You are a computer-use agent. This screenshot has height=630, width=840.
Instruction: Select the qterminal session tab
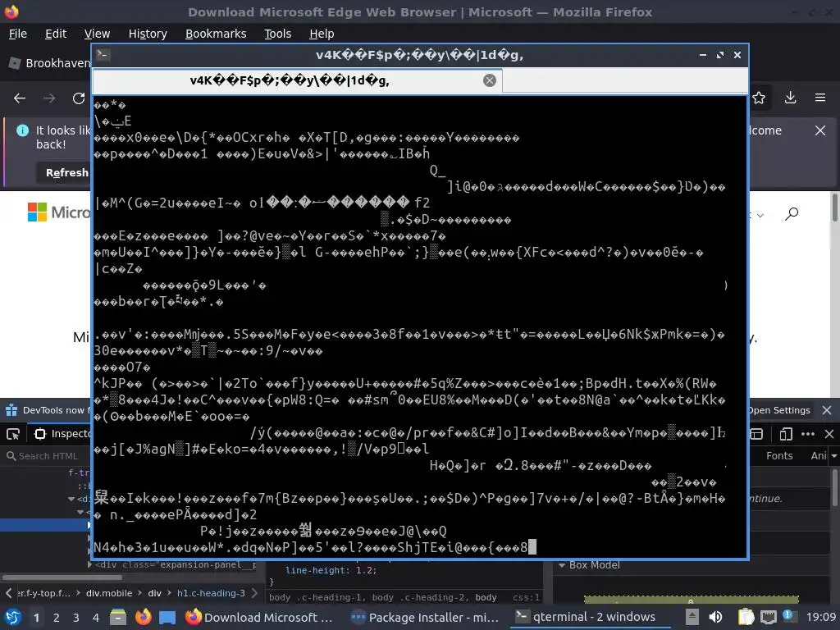pyautogui.click(x=297, y=80)
